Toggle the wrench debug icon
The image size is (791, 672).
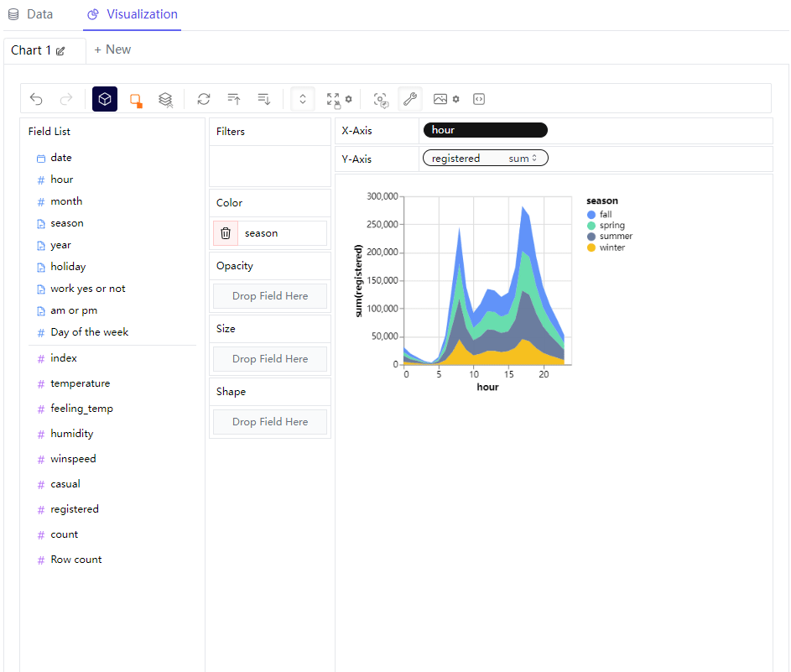pos(410,99)
